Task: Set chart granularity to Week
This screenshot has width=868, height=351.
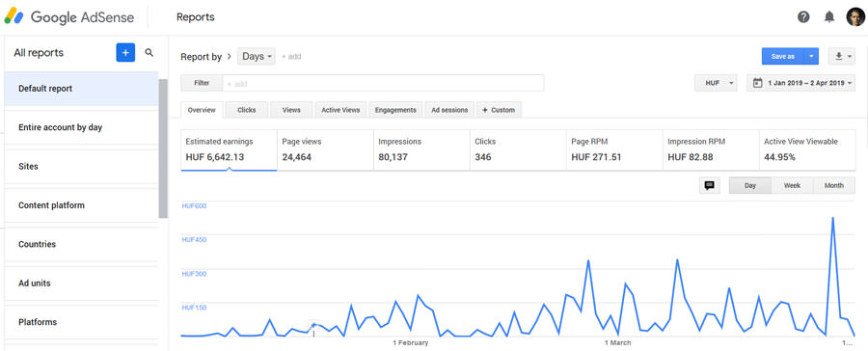Action: (792, 185)
